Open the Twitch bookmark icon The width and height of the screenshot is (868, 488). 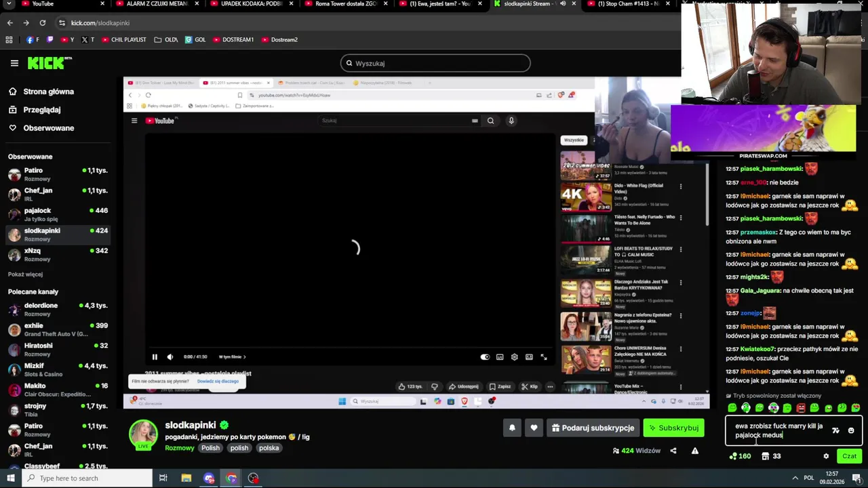tap(50, 39)
